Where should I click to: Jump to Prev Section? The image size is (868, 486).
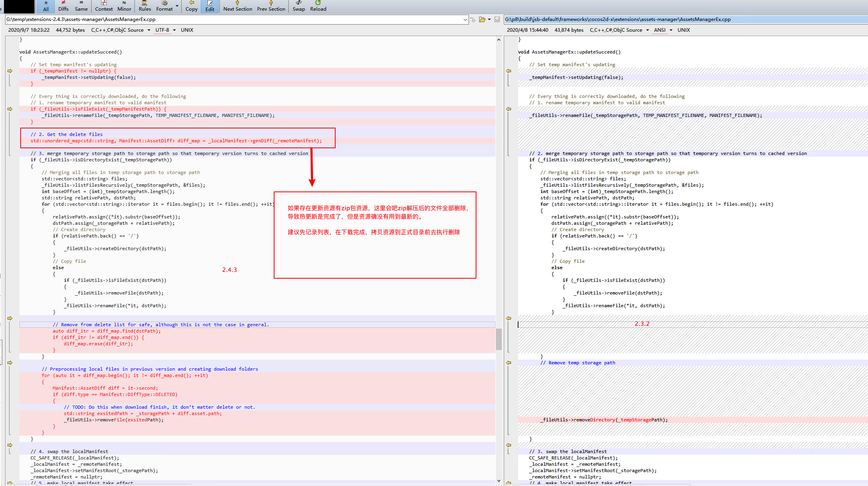click(x=271, y=6)
